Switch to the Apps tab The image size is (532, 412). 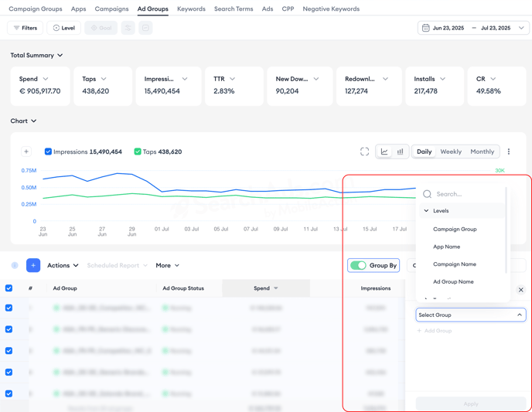click(78, 9)
